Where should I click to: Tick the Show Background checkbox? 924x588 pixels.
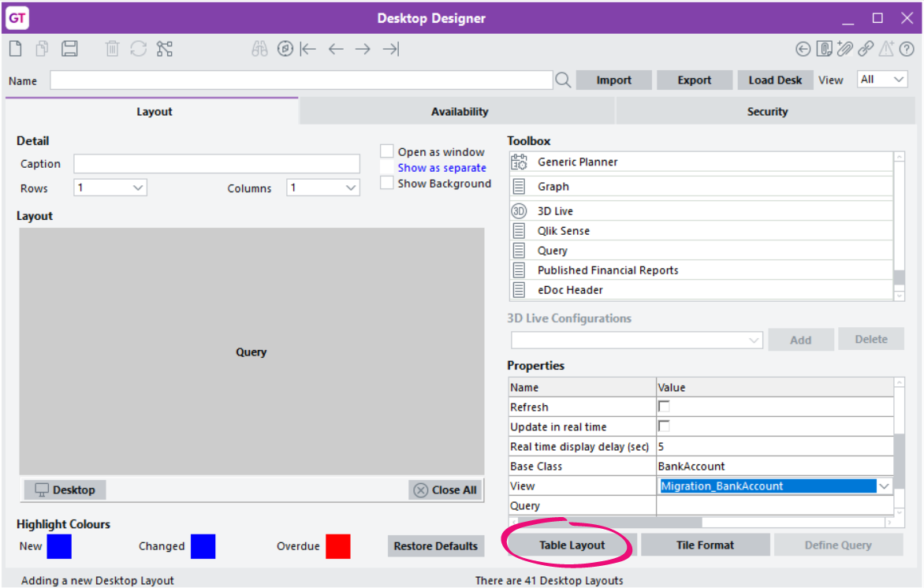[x=386, y=183]
